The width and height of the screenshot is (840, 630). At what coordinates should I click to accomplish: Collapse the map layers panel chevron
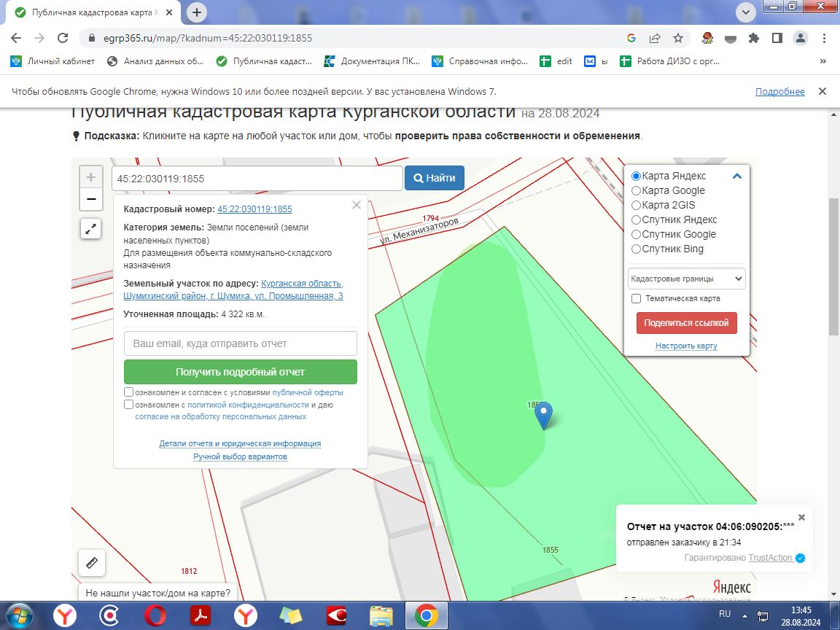pyautogui.click(x=737, y=176)
